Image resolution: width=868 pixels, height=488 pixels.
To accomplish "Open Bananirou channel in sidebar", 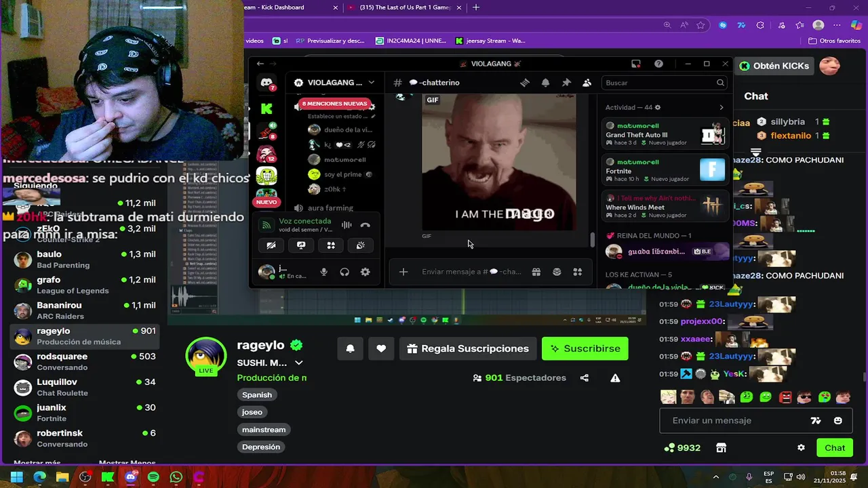I will (x=85, y=310).
